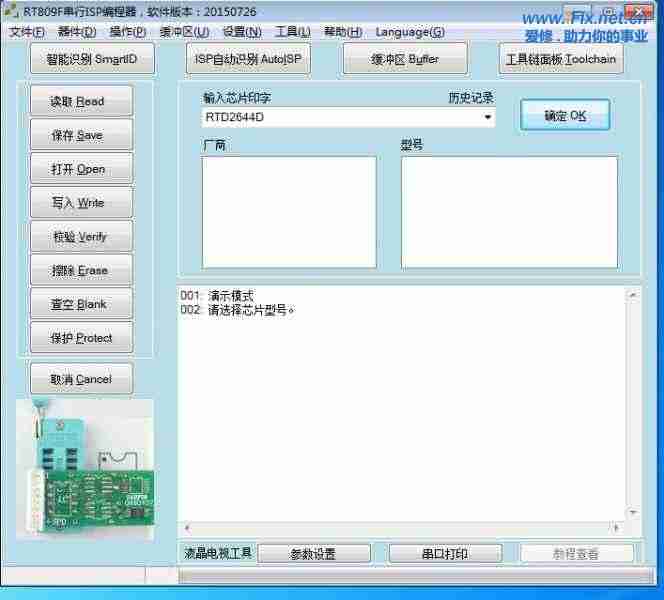Click the 读取 Read button
Viewport: 664px width, 600px height.
(x=81, y=102)
